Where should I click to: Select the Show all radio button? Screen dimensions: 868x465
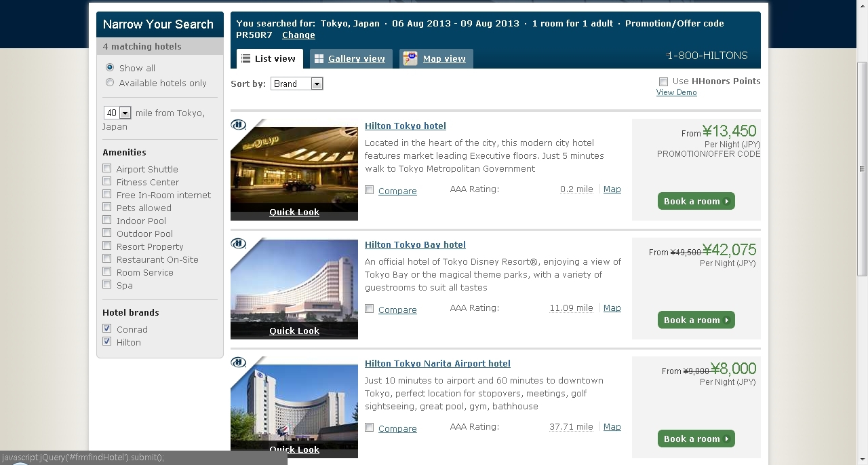(110, 68)
